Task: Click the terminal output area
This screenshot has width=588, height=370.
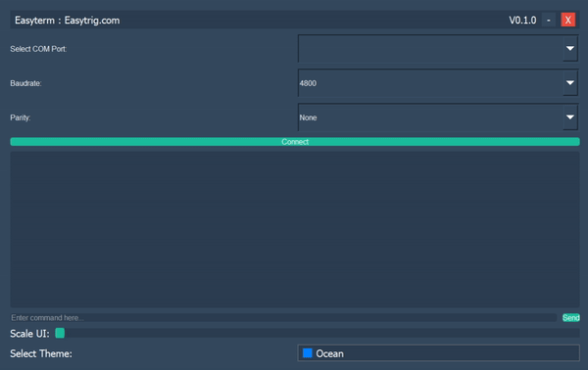Action: pyautogui.click(x=295, y=230)
